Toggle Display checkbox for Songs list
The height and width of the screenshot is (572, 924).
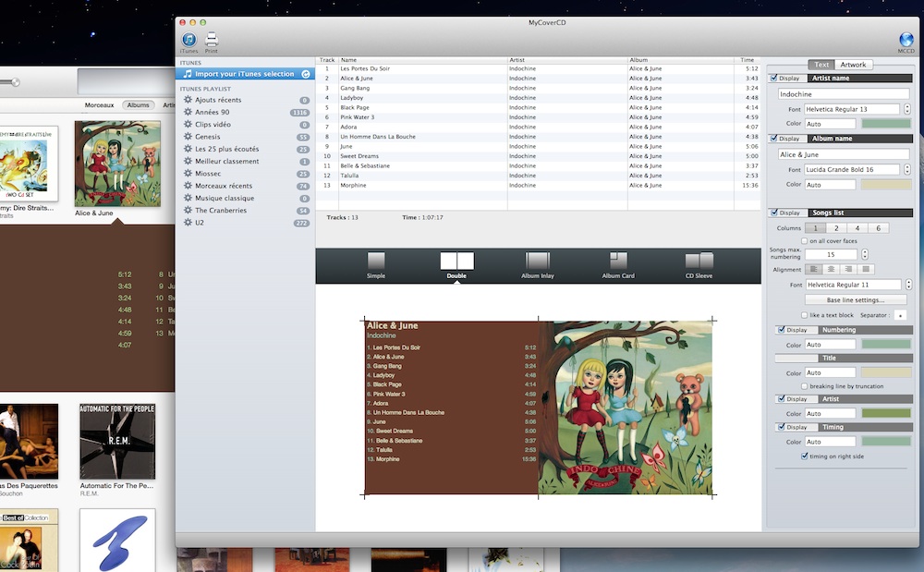[x=773, y=213]
